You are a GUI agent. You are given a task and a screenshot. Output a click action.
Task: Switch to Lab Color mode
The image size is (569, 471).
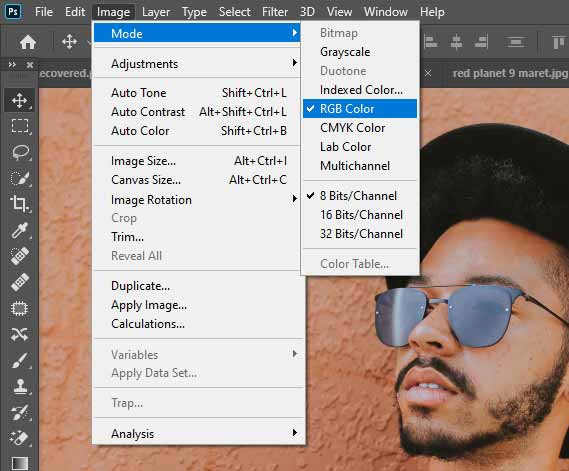point(360,147)
